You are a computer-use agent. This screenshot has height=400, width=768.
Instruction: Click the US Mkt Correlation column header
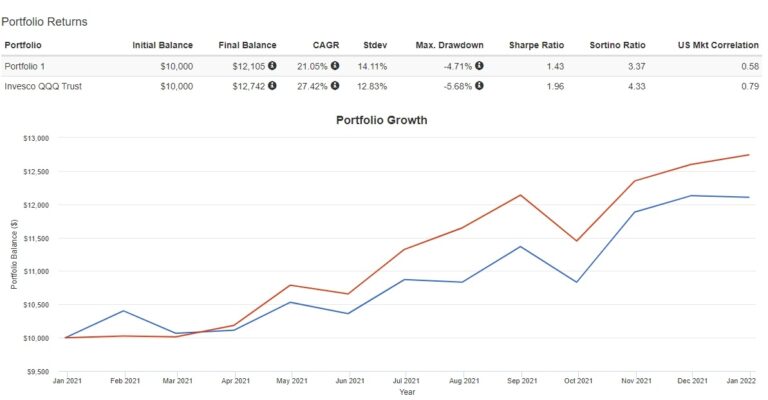pos(713,45)
